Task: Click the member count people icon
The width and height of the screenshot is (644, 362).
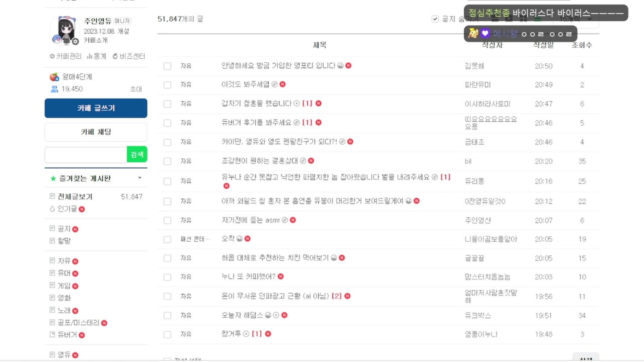Action: [54, 89]
